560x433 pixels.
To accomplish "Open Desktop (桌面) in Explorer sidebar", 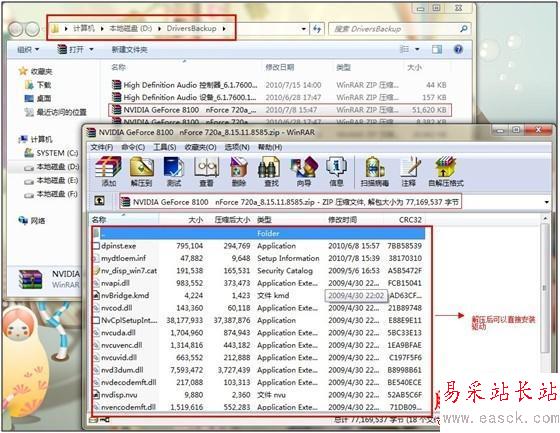I will [38, 98].
